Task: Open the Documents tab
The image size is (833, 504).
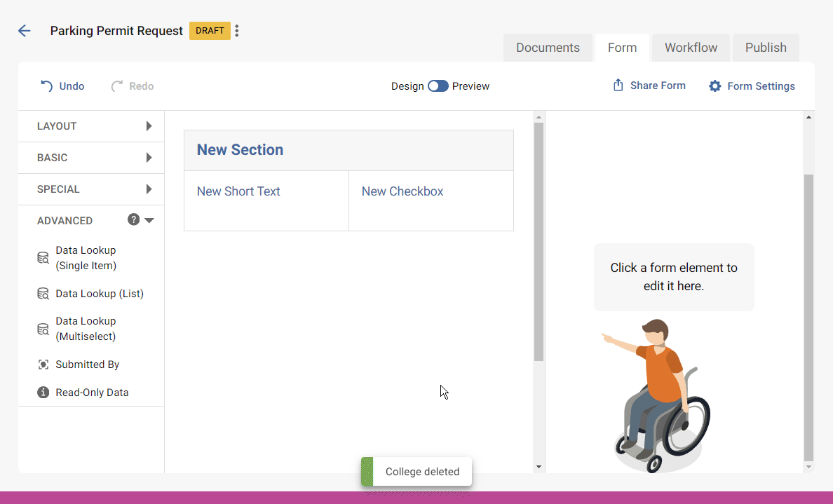Action: [x=548, y=47]
